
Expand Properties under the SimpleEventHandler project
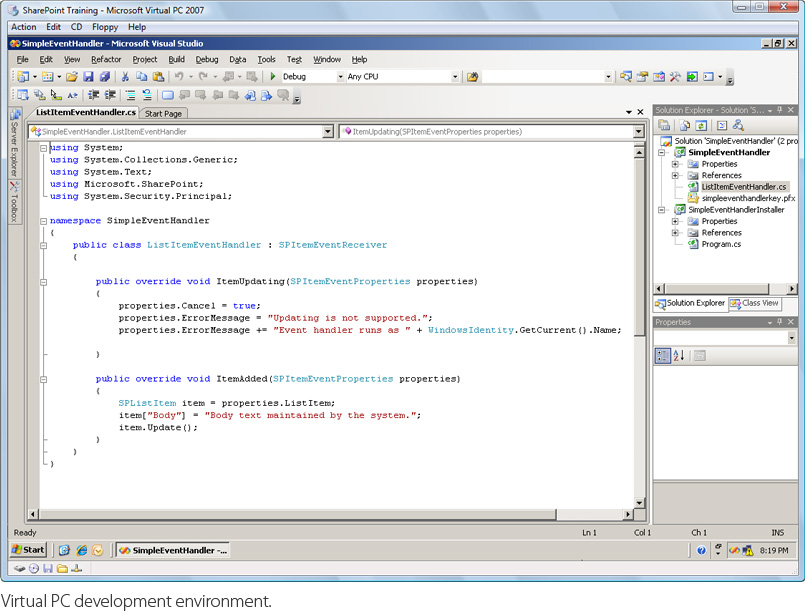tap(675, 164)
